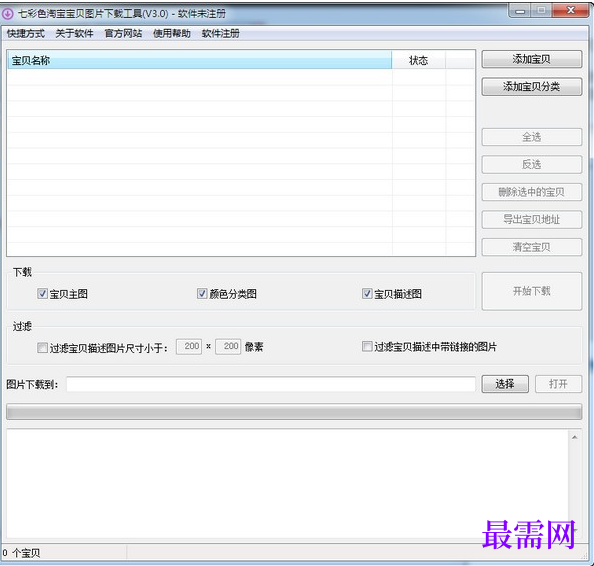Enable 过滤宝贝描述图片尺寸小于 checkbox

pos(42,347)
